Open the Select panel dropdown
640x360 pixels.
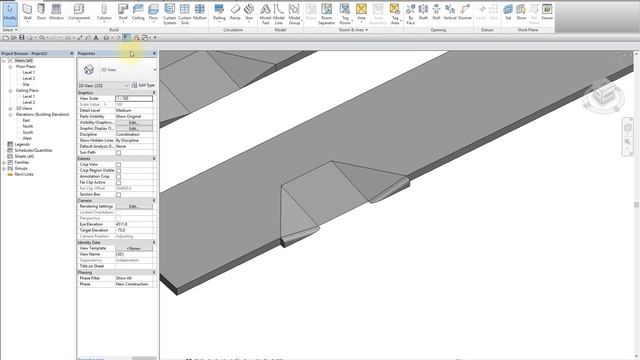10,30
